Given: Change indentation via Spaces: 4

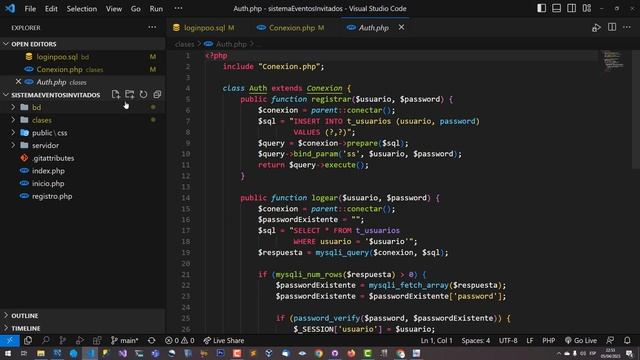Looking at the screenshot, I should point(476,340).
